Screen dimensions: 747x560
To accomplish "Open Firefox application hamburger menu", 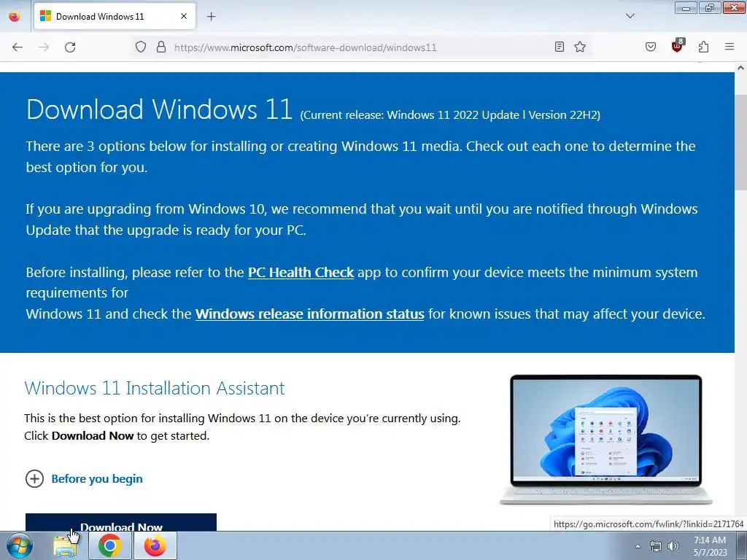I will point(729,47).
